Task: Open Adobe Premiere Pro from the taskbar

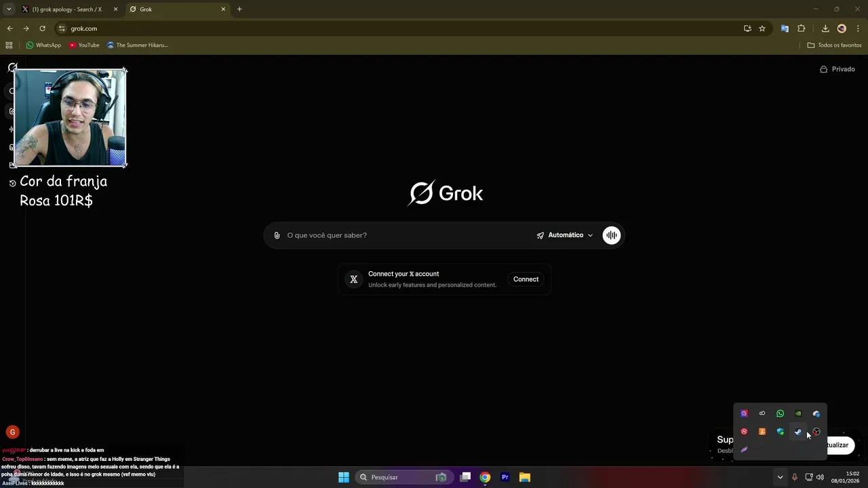Action: (x=505, y=477)
